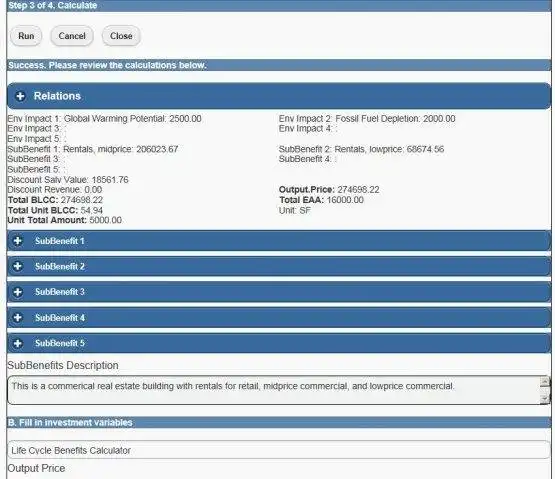This screenshot has width=555, height=479.
Task: Click the plus icon beside SubBenefit 4
Action: click(18, 318)
